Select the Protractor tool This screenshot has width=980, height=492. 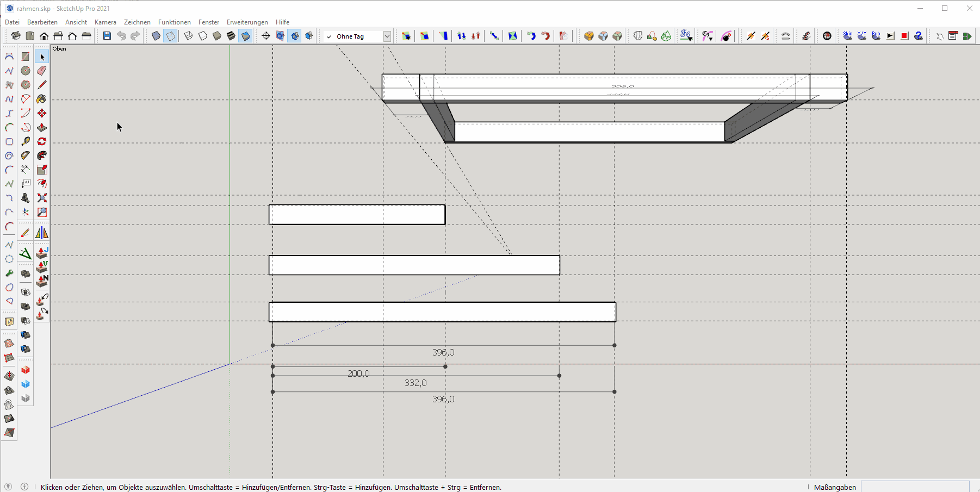click(26, 155)
